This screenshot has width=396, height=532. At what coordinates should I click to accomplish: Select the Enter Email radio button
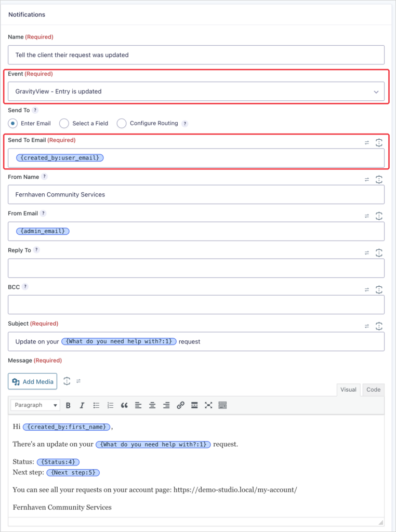coord(12,124)
